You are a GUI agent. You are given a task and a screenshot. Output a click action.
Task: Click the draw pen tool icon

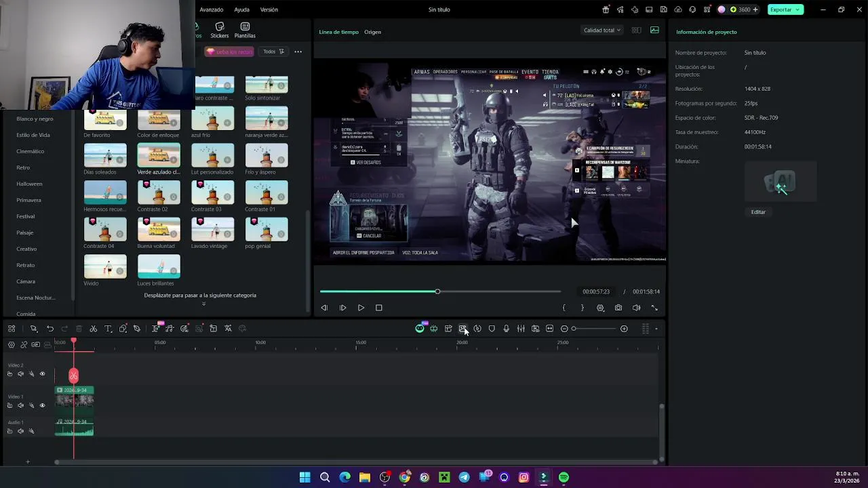coord(137,329)
